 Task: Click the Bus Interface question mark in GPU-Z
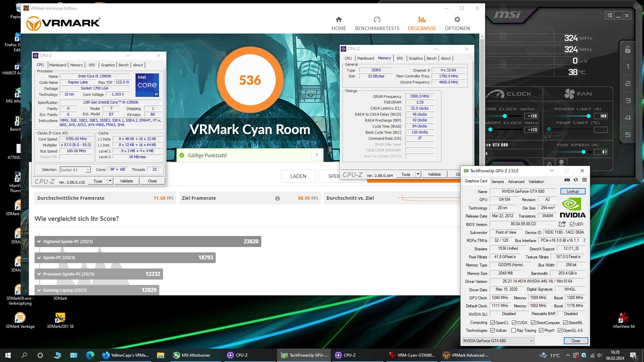(584, 240)
